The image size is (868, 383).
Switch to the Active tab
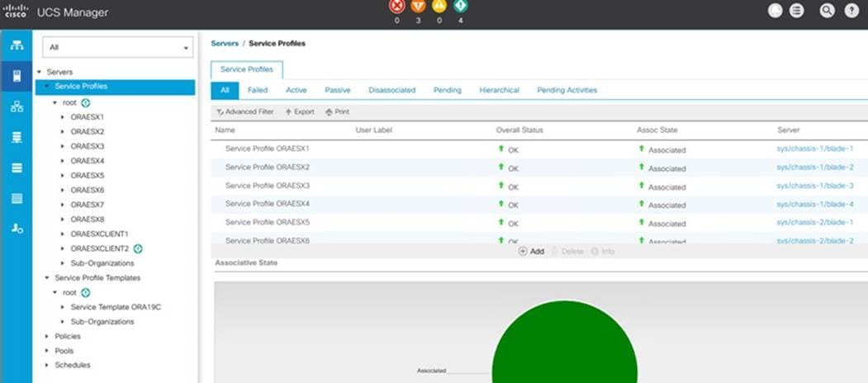tap(296, 90)
